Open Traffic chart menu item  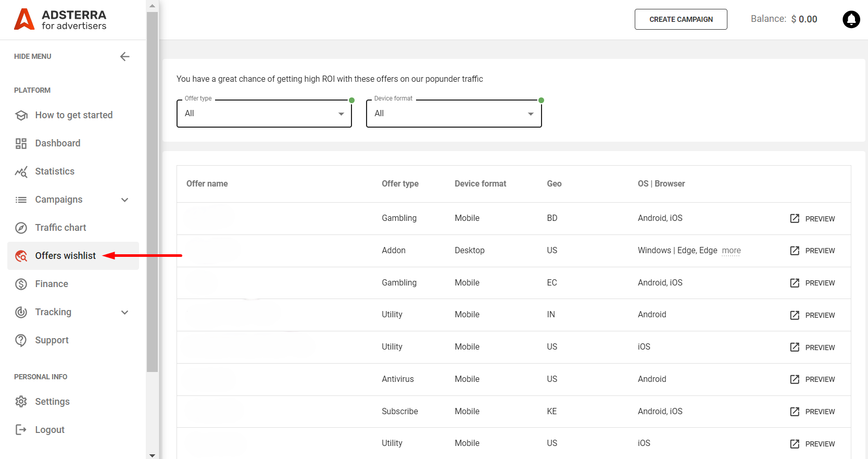pyautogui.click(x=73, y=228)
